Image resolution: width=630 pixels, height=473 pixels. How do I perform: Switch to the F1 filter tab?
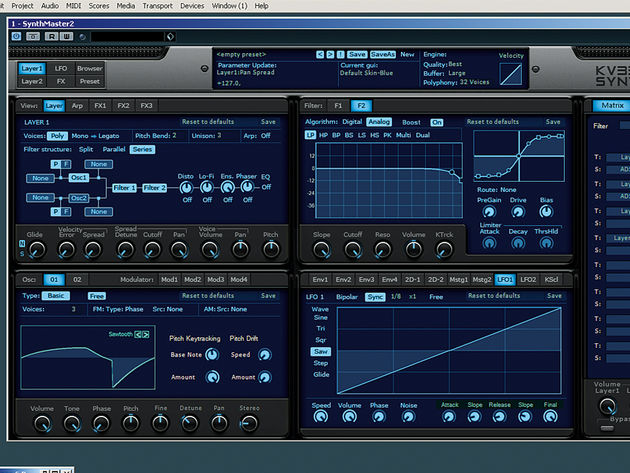click(338, 106)
